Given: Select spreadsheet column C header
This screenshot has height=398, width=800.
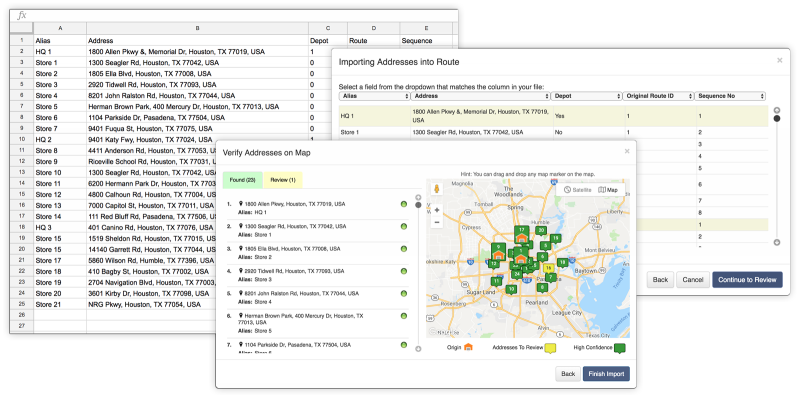Looking at the screenshot, I should (x=328, y=29).
